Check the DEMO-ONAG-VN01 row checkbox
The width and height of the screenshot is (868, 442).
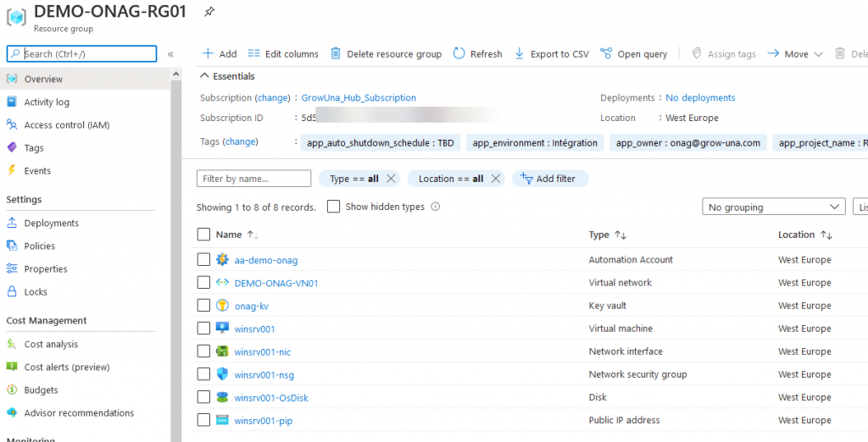(x=203, y=283)
